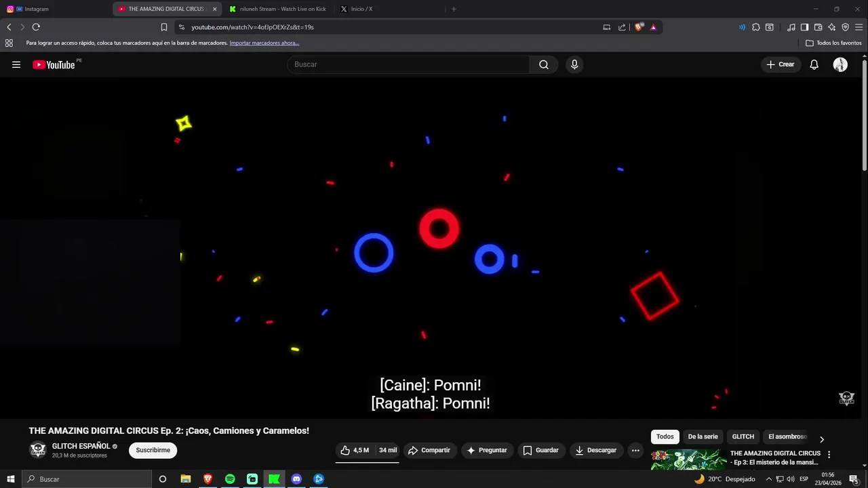Reload the current page
Screen dimensions: 868x488
[x=36, y=27]
